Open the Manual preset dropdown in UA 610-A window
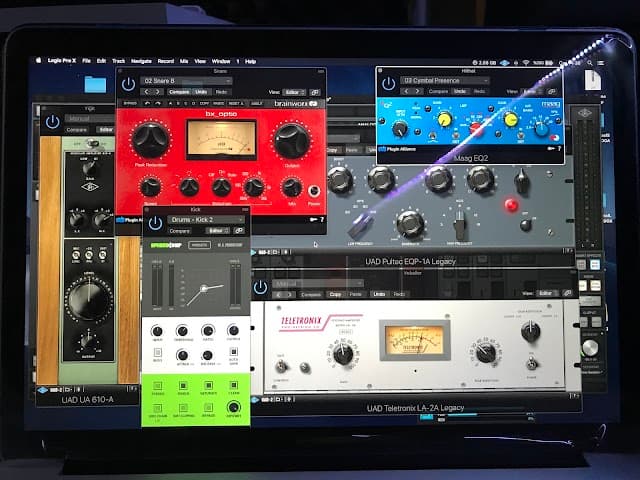This screenshot has height=480, width=640. (90, 119)
